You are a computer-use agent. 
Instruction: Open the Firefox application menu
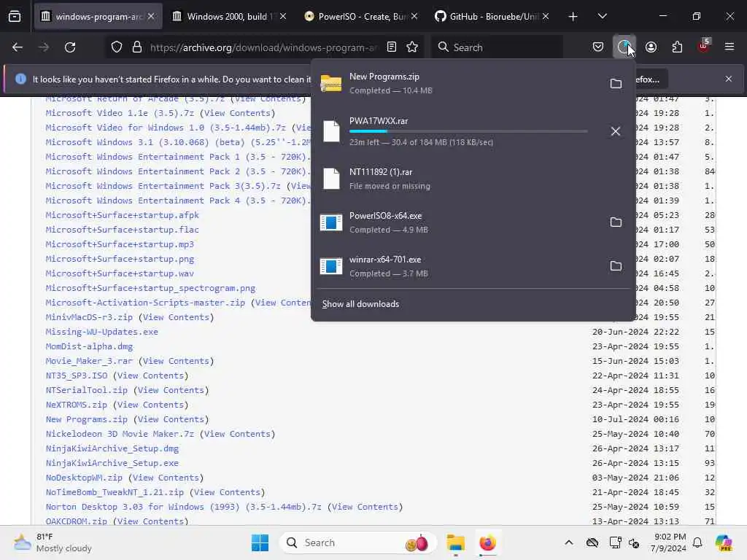pos(729,47)
